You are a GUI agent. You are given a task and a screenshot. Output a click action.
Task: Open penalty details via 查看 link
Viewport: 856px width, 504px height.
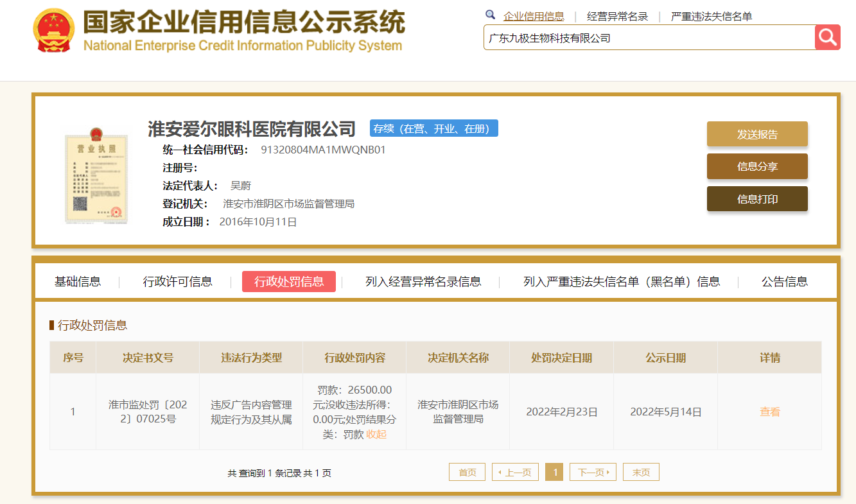[769, 412]
